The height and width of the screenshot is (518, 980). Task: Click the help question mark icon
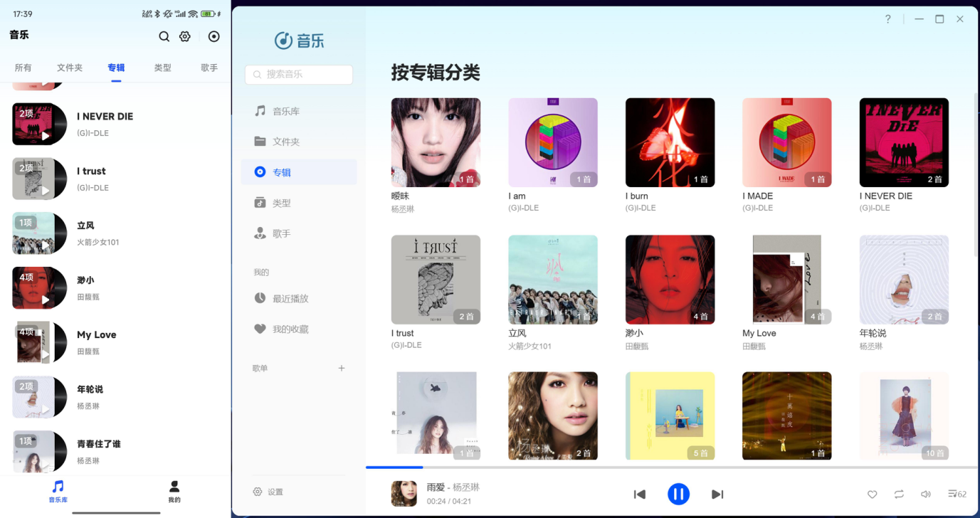[x=887, y=19]
